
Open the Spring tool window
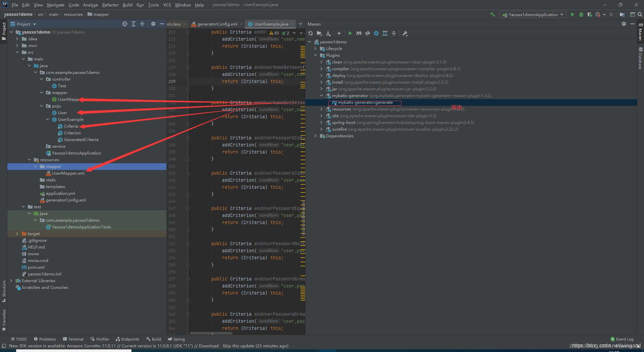click(176, 339)
